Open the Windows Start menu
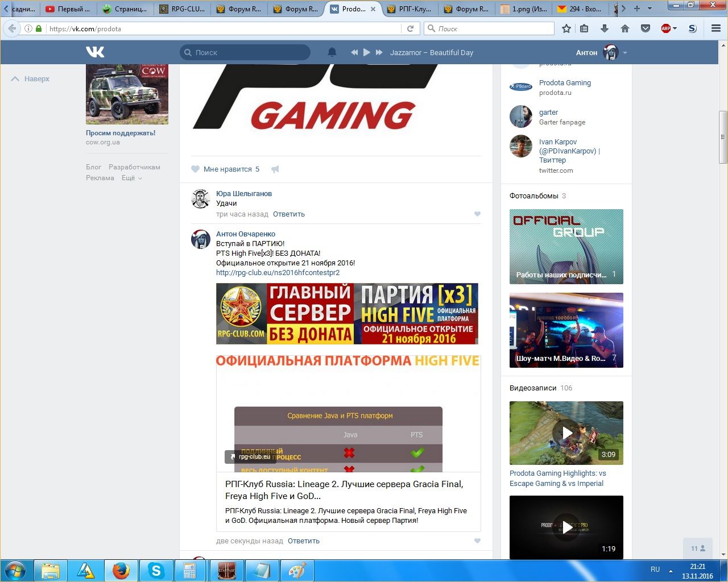Image resolution: width=728 pixels, height=582 pixels. 15,571
